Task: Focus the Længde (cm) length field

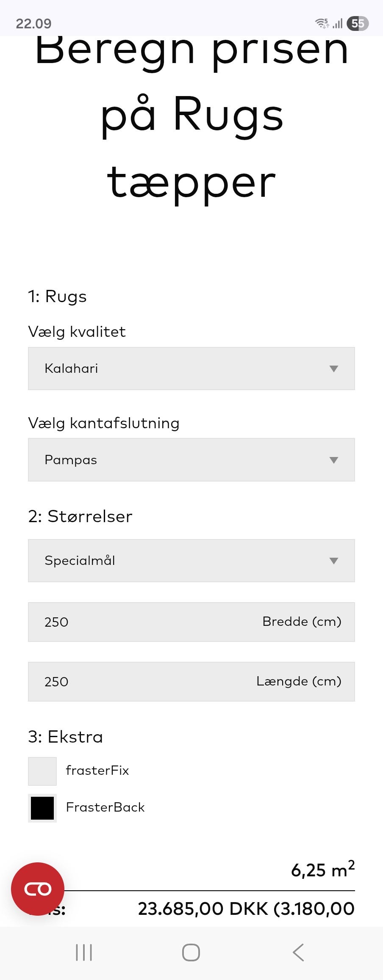Action: [191, 682]
